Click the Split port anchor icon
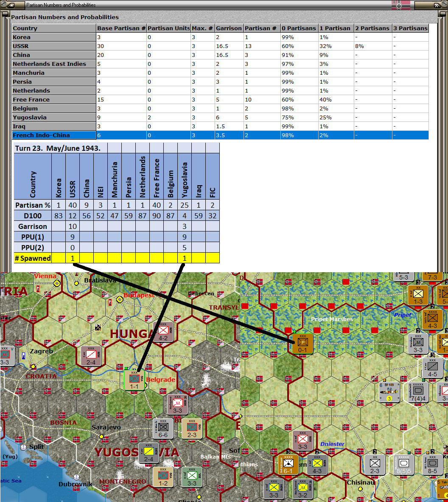The height and width of the screenshot is (502, 448). tap(23, 447)
